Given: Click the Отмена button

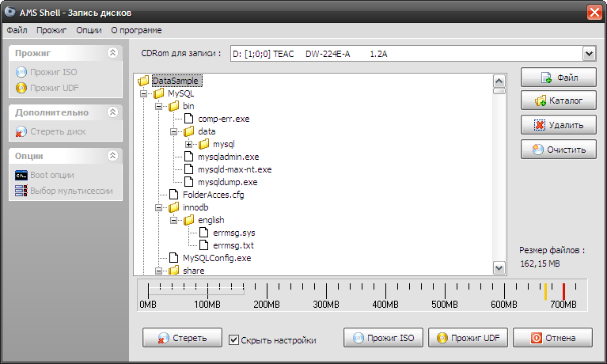Looking at the screenshot, I should pyautogui.click(x=553, y=338).
